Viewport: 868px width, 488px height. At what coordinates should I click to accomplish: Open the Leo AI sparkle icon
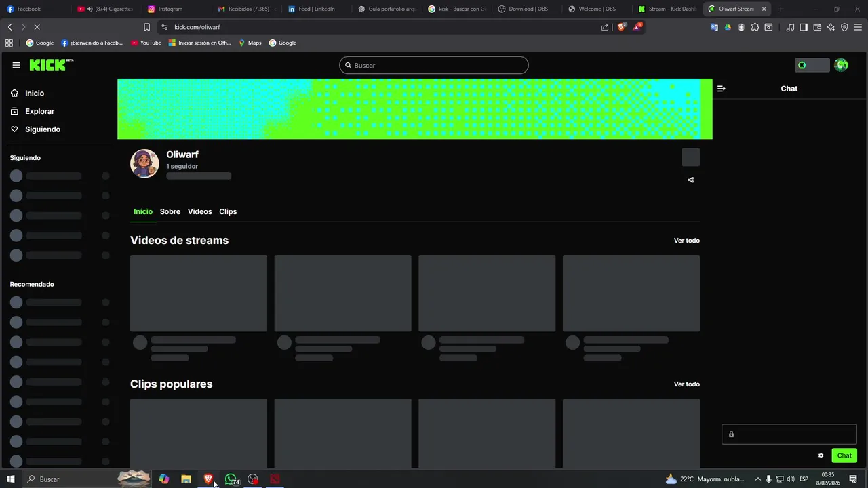[831, 27]
